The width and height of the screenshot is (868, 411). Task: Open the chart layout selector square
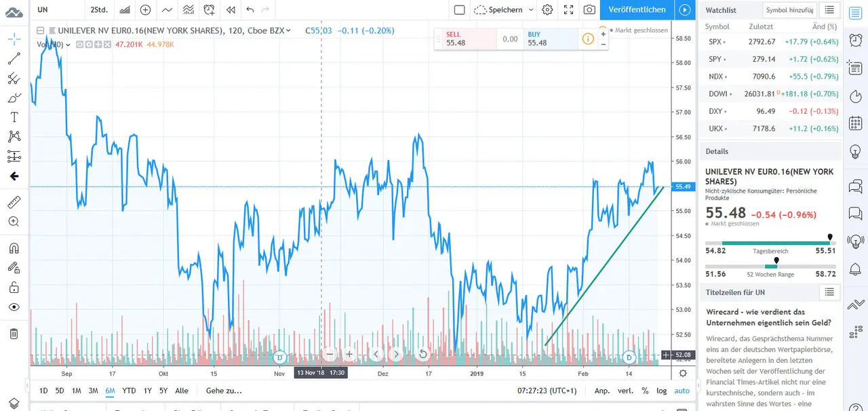(459, 9)
